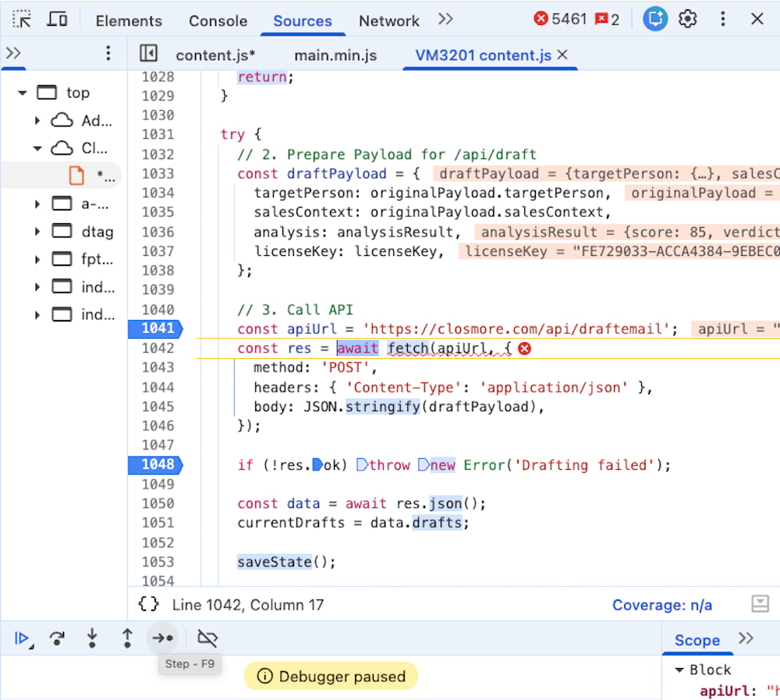Expand the top frame tree node

(23, 93)
